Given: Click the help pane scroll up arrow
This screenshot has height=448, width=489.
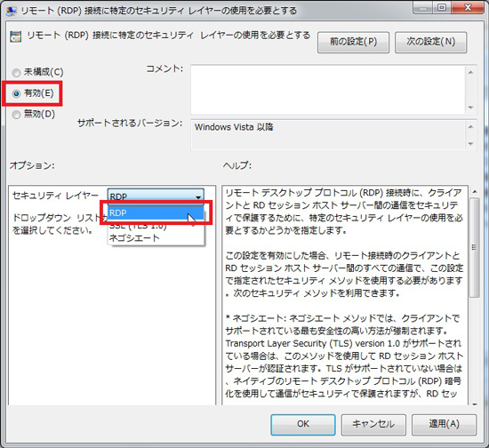Looking at the screenshot, I should coord(475,191).
